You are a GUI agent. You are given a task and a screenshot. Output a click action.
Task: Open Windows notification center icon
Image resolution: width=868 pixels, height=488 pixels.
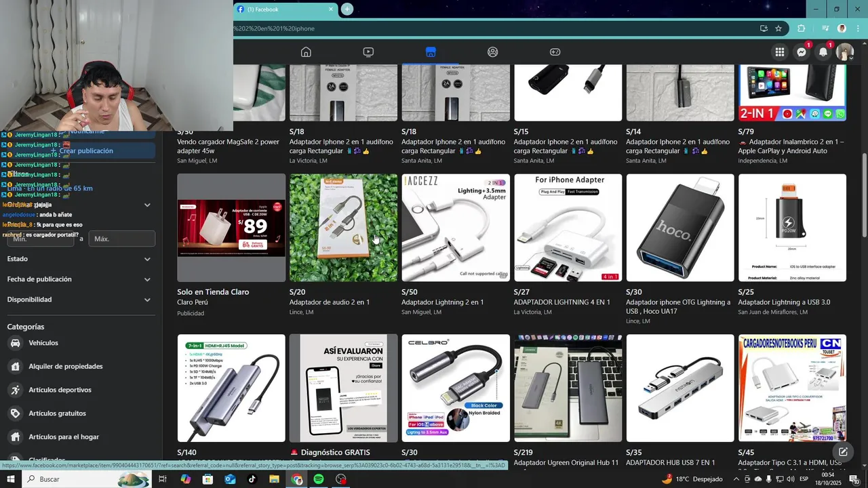point(854,479)
